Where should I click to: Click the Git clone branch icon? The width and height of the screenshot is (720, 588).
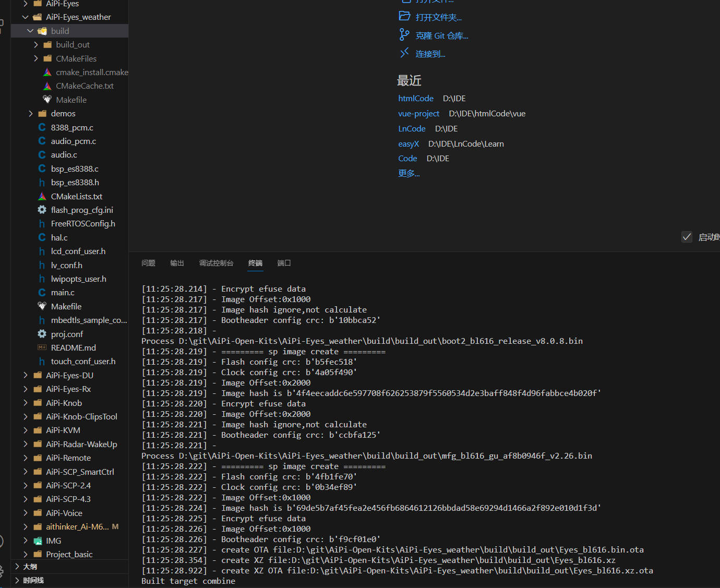pos(404,35)
